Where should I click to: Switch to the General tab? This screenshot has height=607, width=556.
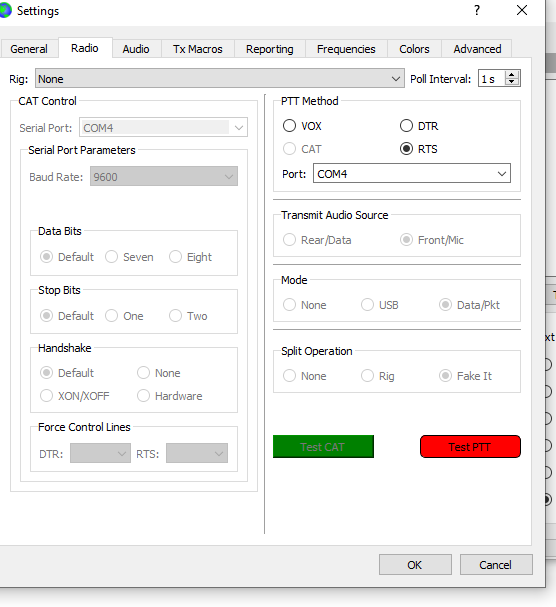tap(29, 49)
